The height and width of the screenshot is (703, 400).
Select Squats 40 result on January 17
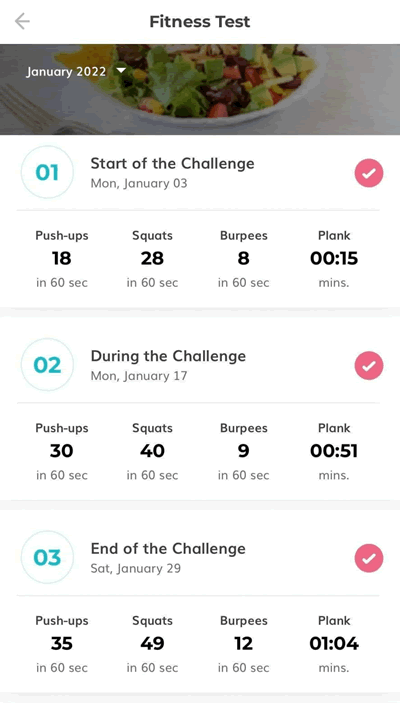pyautogui.click(x=152, y=451)
